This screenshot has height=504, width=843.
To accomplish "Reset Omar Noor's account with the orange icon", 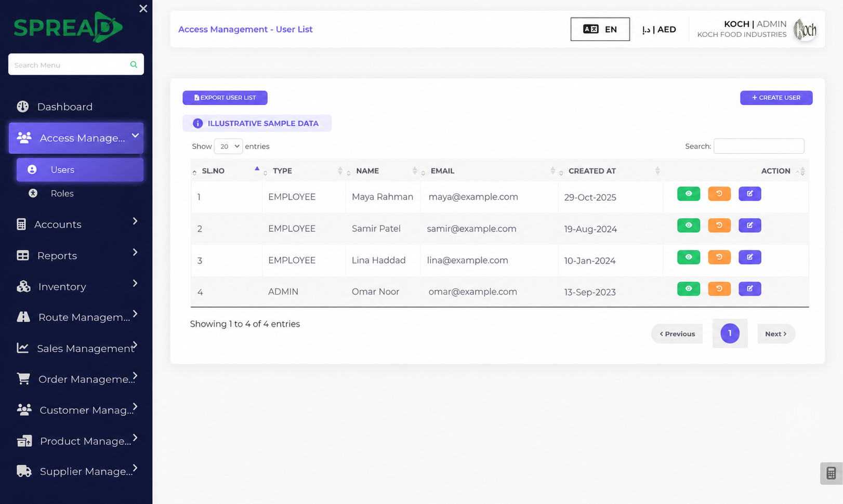I will 719,289.
